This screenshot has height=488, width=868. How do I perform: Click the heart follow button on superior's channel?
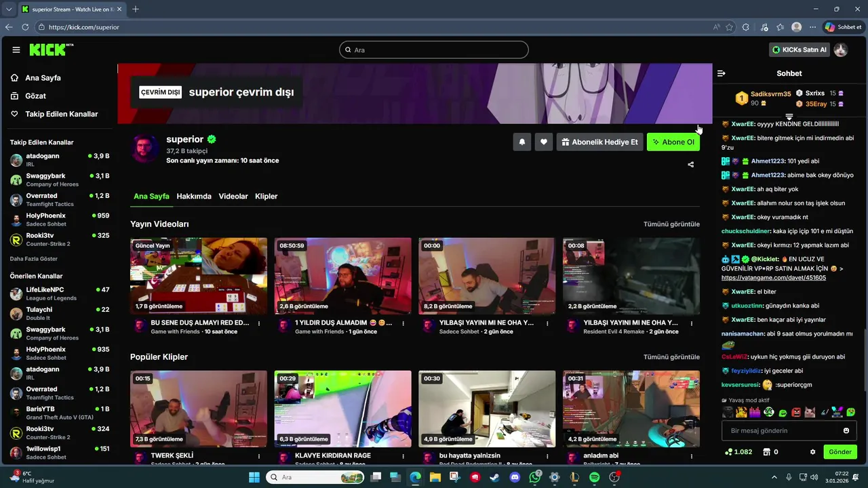[x=544, y=142]
